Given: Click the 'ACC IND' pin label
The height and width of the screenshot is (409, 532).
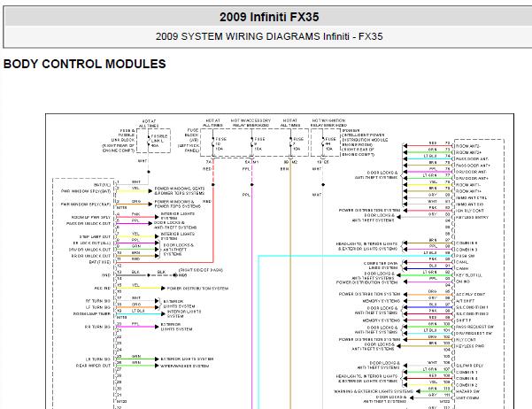Looking at the screenshot, I should [x=103, y=289].
